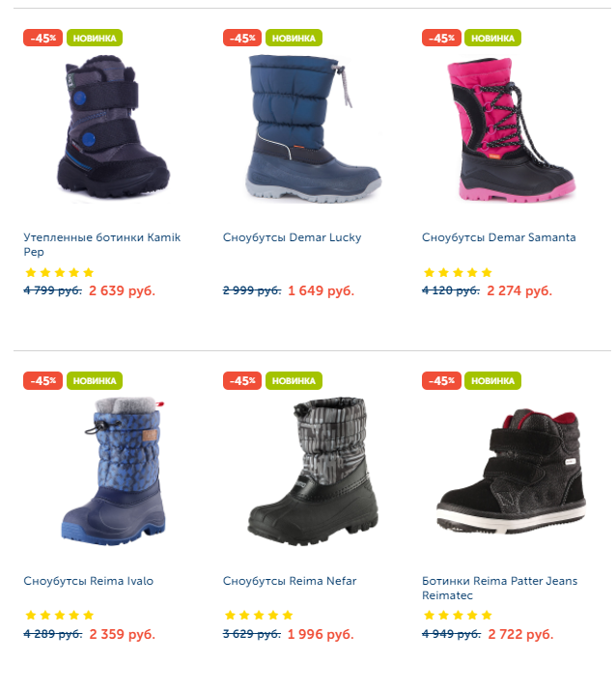Click the 2 722 руб. sale price
Image resolution: width=616 pixels, height=689 pixels.
[x=520, y=634]
